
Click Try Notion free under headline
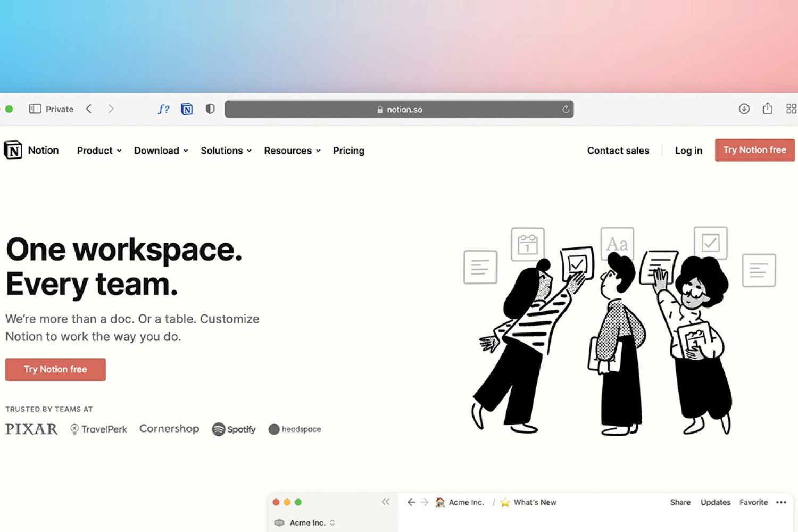(x=55, y=369)
